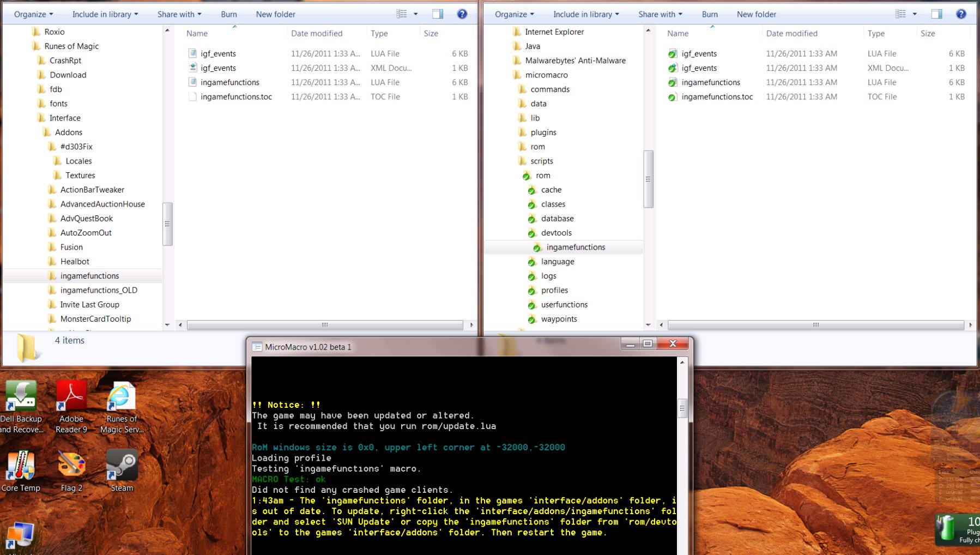Toggle preview pane in right Explorer window

tap(937, 14)
